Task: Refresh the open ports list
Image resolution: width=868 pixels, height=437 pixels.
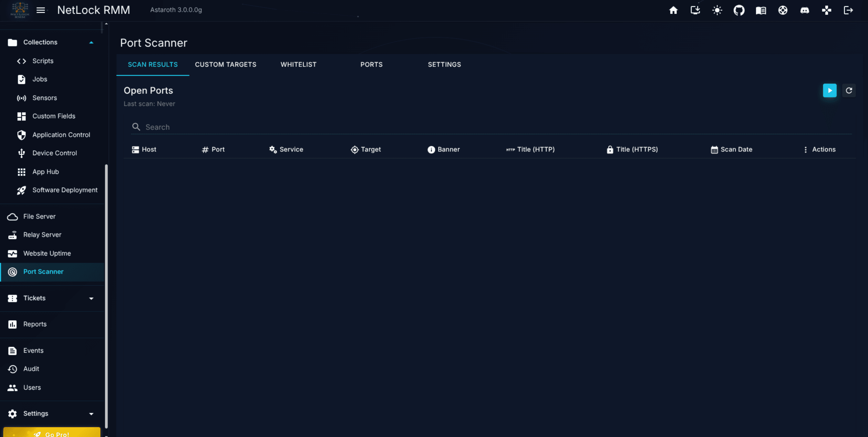Action: pos(849,90)
